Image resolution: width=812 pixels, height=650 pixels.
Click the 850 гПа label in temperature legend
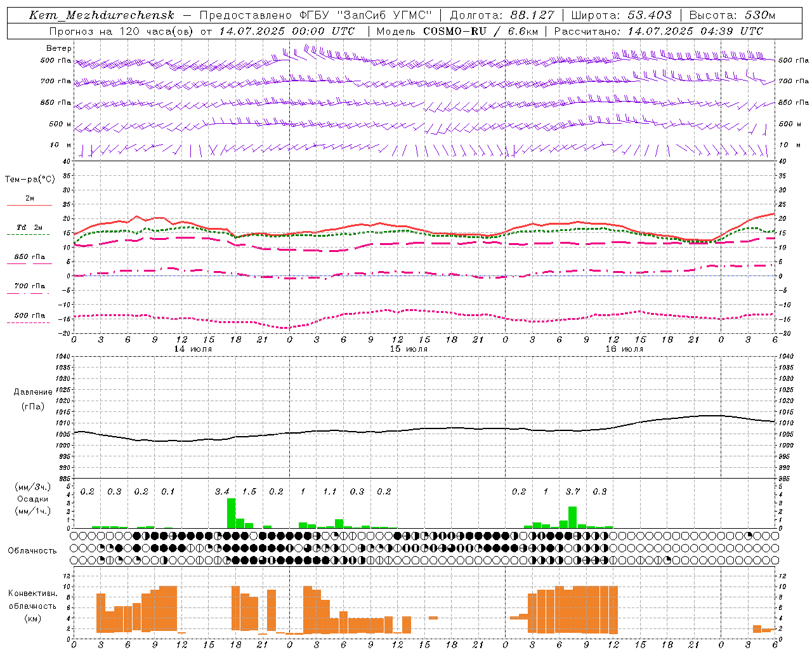pyautogui.click(x=30, y=257)
